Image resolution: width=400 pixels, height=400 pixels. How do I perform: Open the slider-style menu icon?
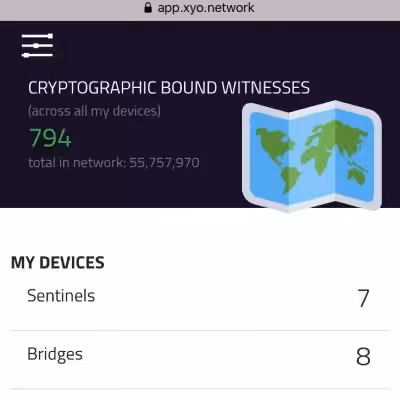point(37,46)
